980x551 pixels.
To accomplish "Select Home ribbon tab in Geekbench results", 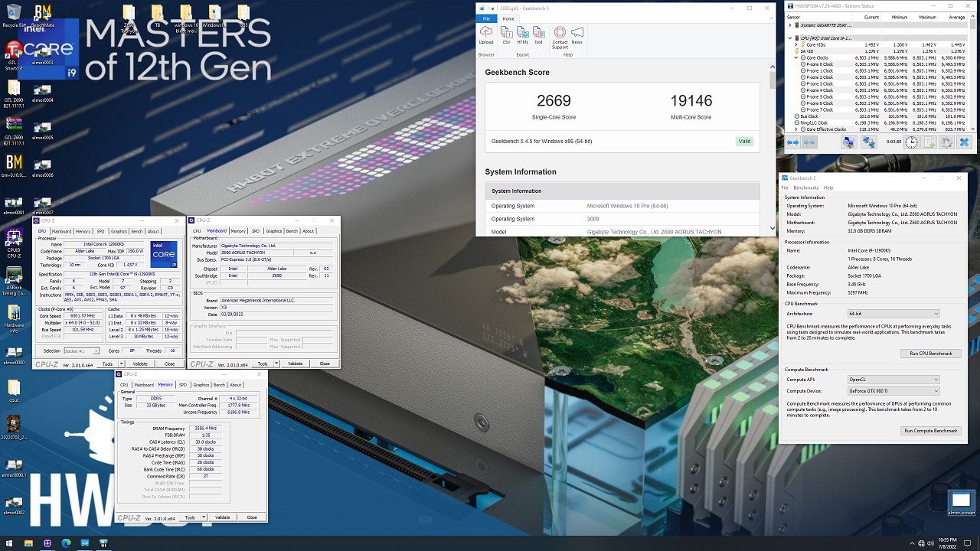I will pyautogui.click(x=508, y=18).
